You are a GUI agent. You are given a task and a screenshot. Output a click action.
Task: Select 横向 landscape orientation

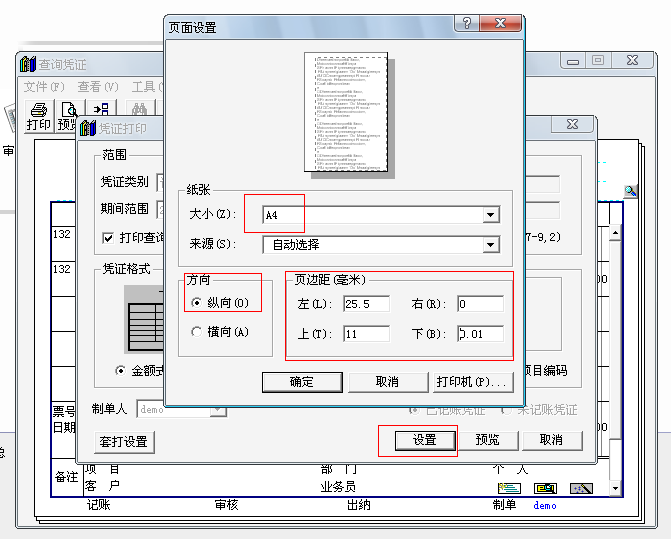point(197,332)
